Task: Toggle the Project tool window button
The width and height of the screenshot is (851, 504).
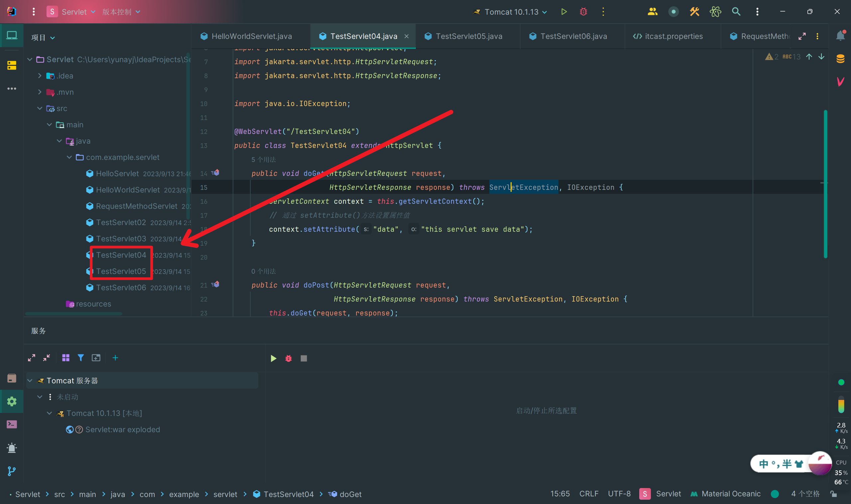Action: point(12,35)
